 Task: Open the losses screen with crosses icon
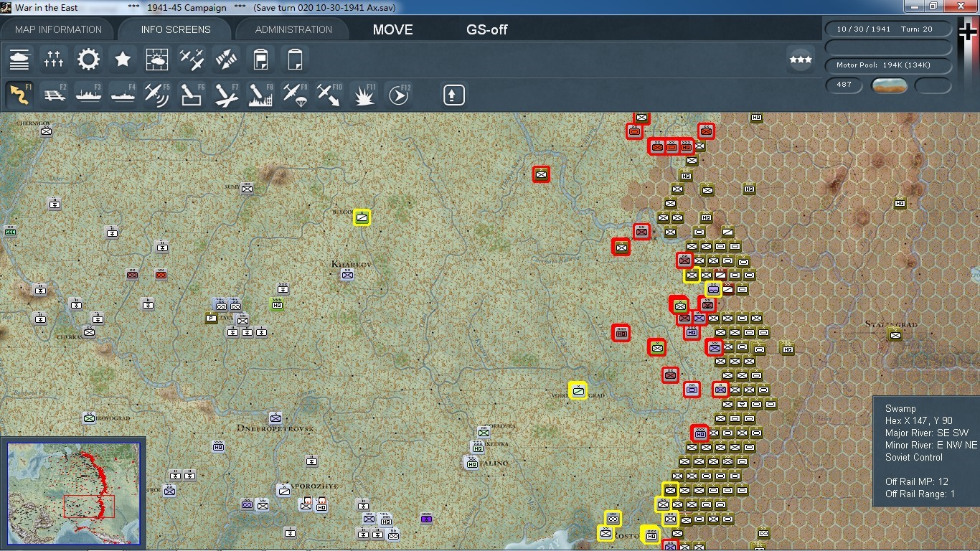54,59
